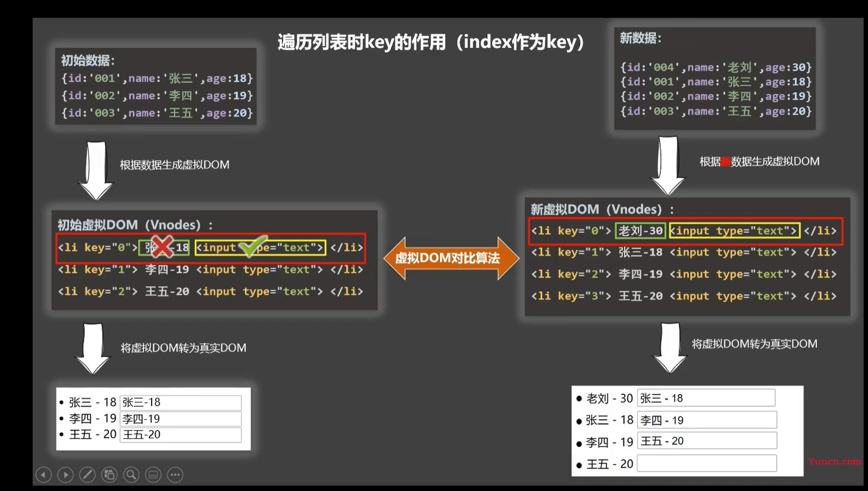The width and height of the screenshot is (868, 491).
Task: Click the input containing 张三-18 in left list
Action: click(181, 402)
